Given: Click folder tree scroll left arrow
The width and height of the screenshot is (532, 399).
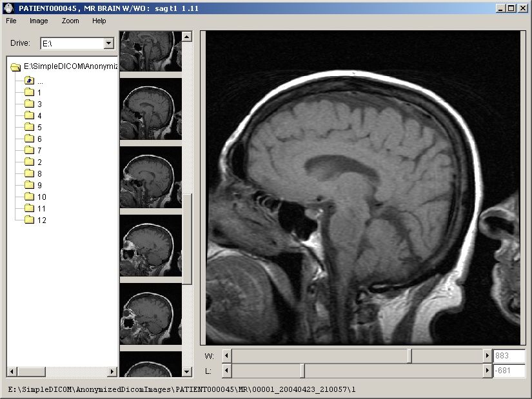Looking at the screenshot, I should coord(12,371).
